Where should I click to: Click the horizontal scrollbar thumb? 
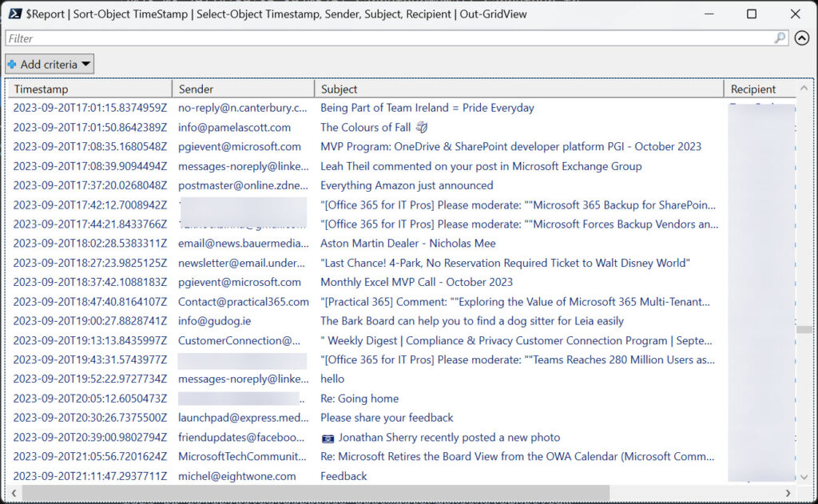[316, 493]
